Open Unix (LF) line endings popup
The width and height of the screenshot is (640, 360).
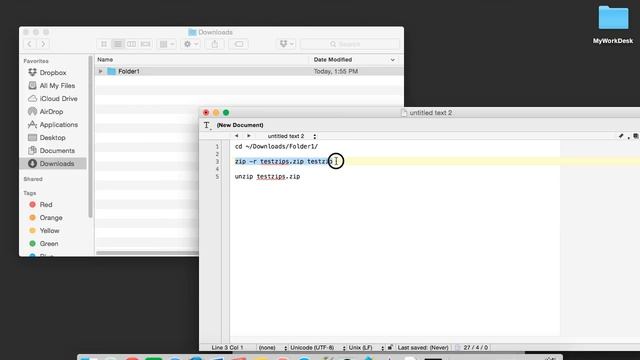[366, 348]
